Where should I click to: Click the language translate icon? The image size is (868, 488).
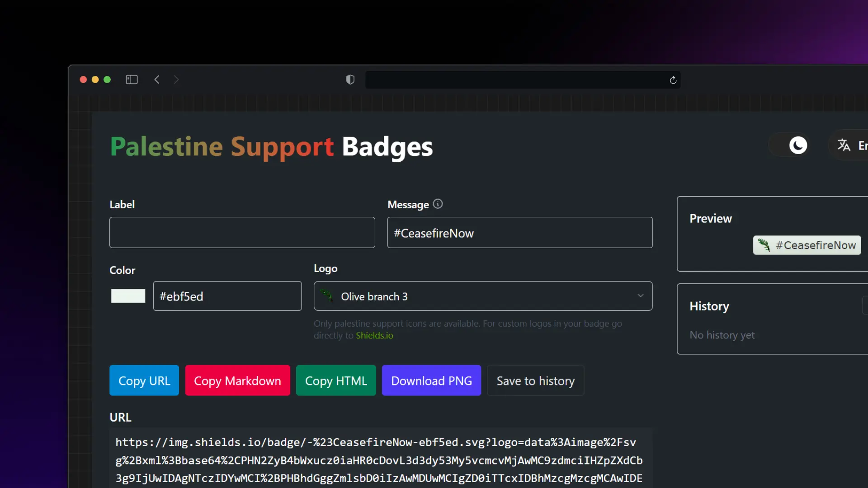844,145
